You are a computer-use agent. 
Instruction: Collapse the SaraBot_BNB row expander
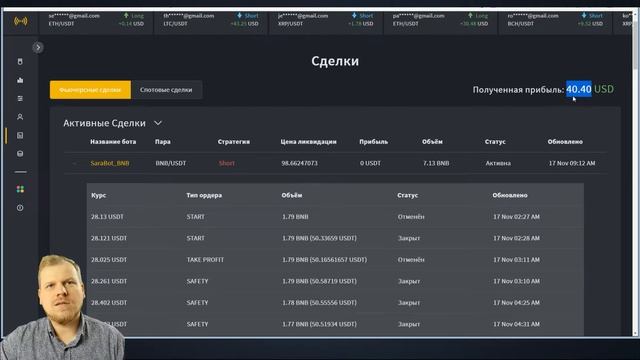[75, 163]
